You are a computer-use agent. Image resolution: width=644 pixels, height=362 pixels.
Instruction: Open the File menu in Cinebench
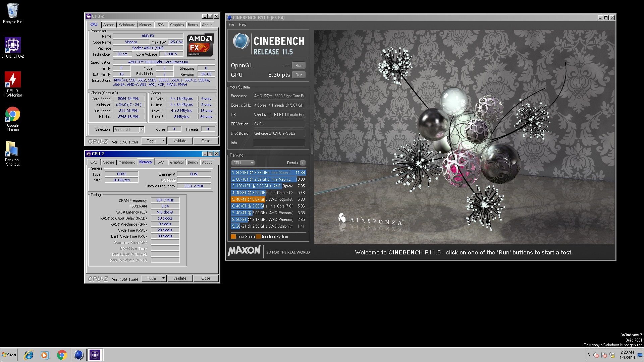pyautogui.click(x=231, y=24)
